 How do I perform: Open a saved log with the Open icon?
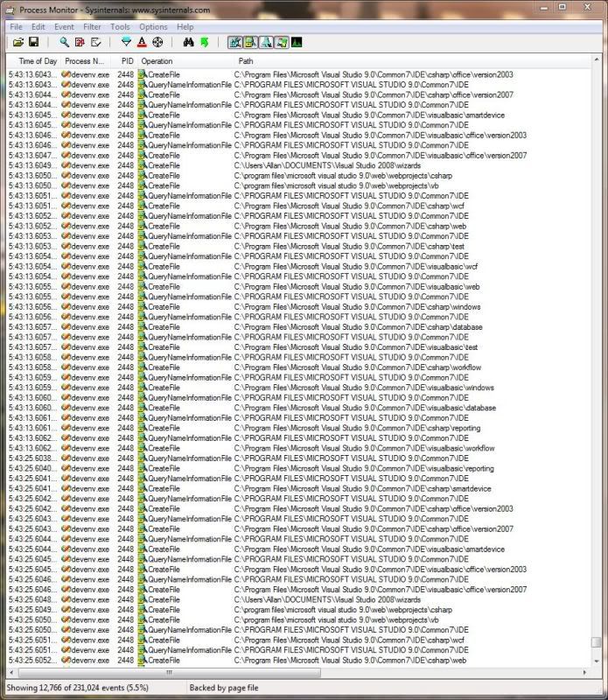tap(18, 42)
